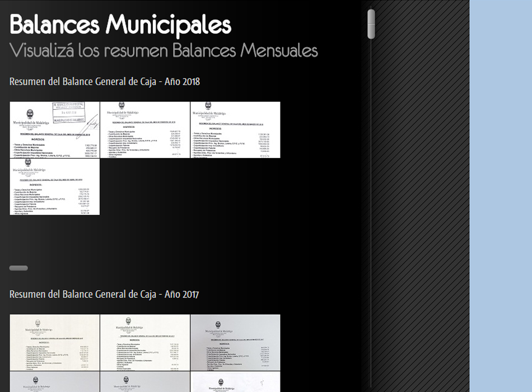Open the second 2017 balance thumbnail

click(145, 343)
